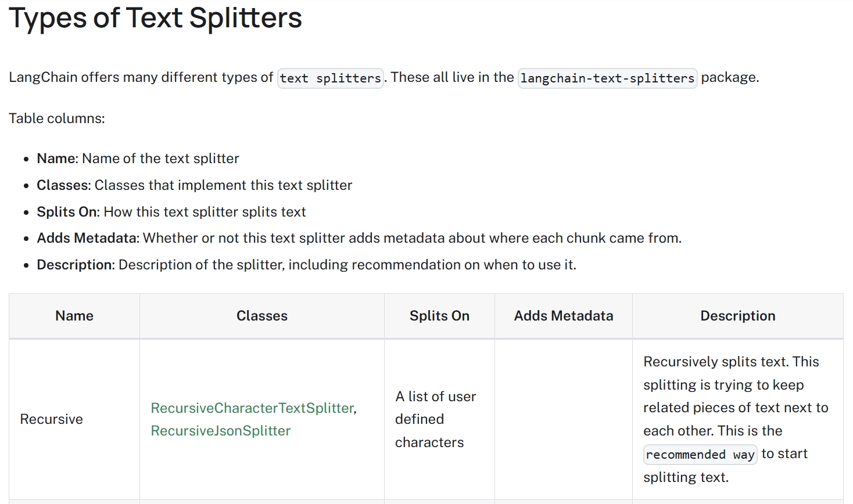Click the 'text splitters' inline code
853x504 pixels.
pyautogui.click(x=331, y=78)
